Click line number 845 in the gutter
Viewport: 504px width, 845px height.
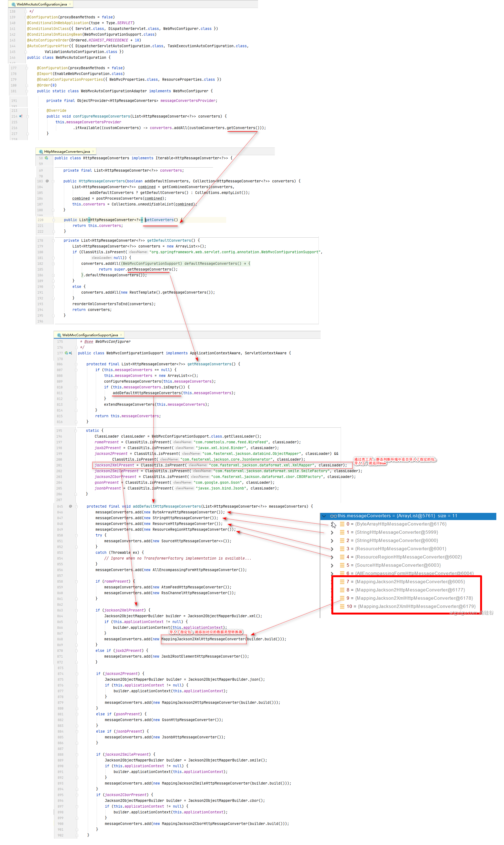(x=60, y=506)
